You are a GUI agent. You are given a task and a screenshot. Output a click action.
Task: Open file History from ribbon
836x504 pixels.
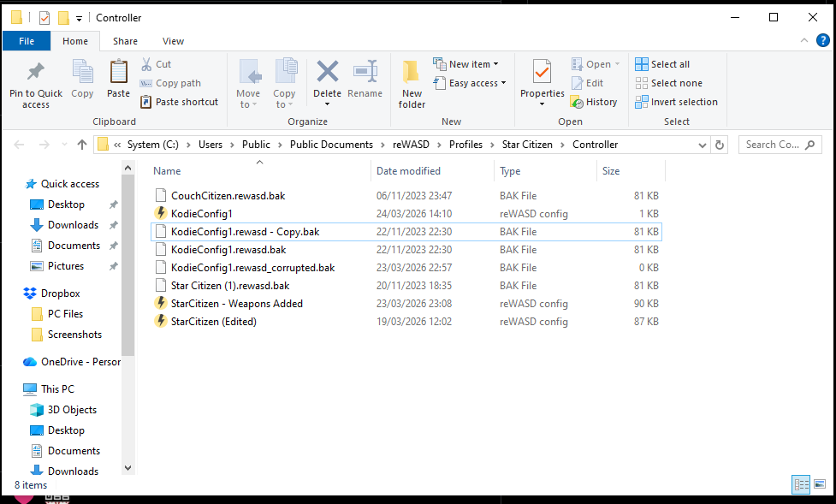(594, 102)
